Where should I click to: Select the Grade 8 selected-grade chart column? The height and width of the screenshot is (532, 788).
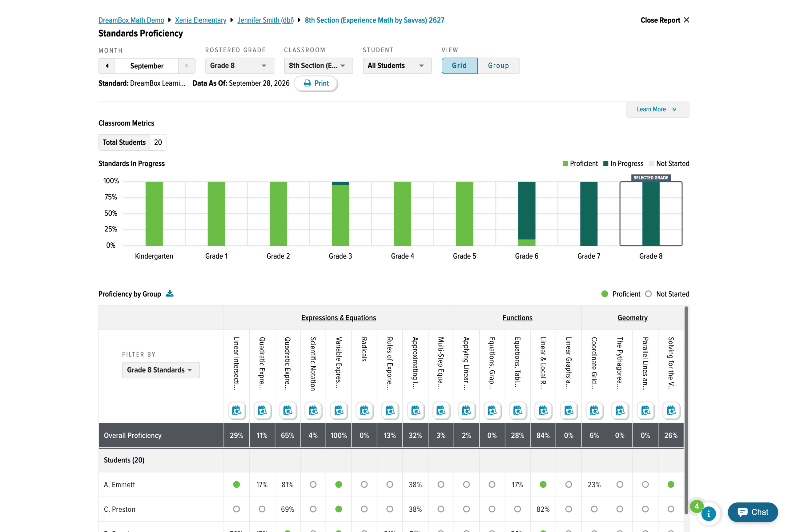[x=651, y=214]
